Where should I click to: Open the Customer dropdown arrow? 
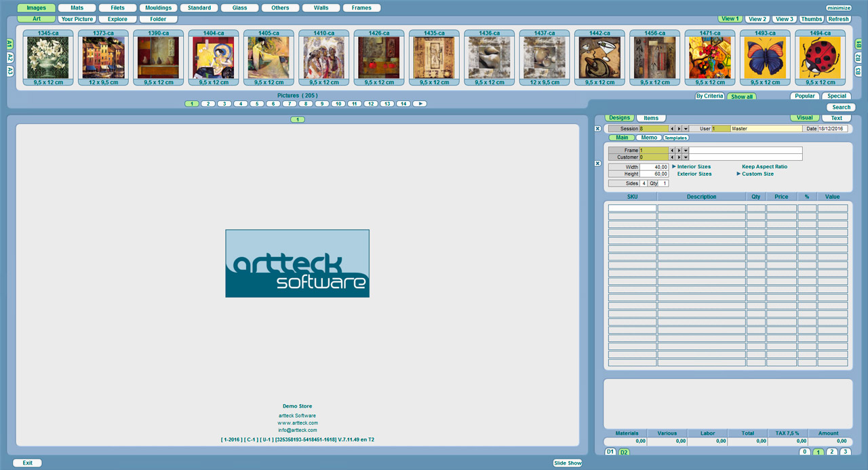pyautogui.click(x=686, y=157)
